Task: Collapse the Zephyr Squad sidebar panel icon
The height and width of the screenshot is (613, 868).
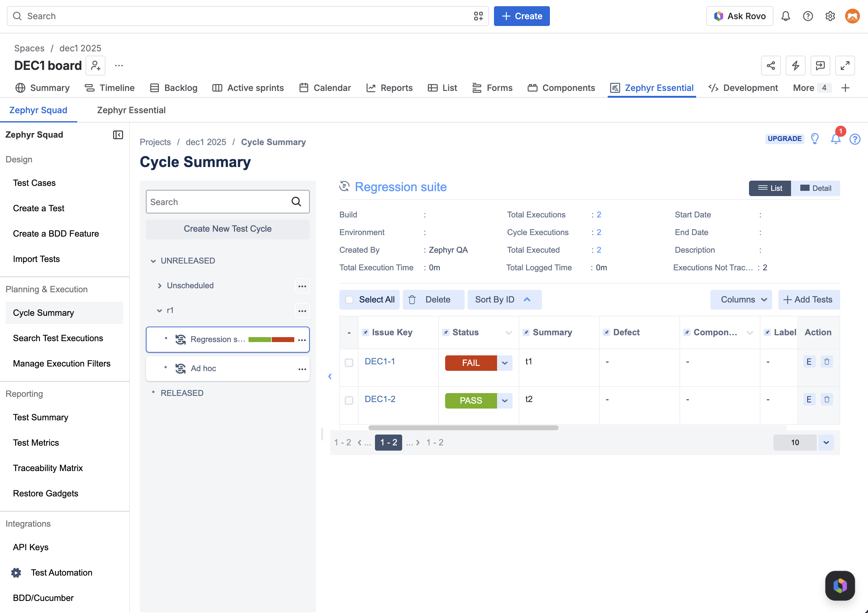Action: click(x=118, y=135)
